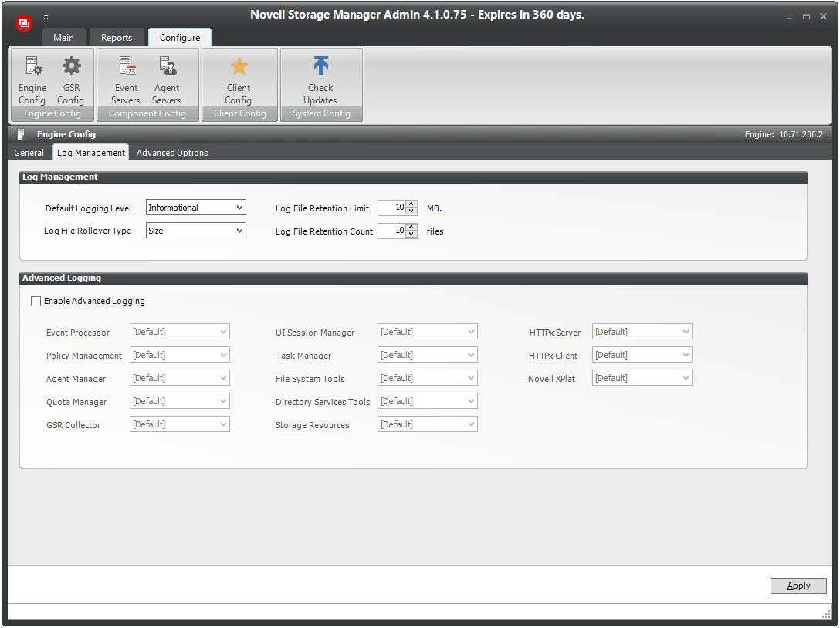Increase Log File Retention Limit value
The width and height of the screenshot is (840, 628).
(x=412, y=204)
